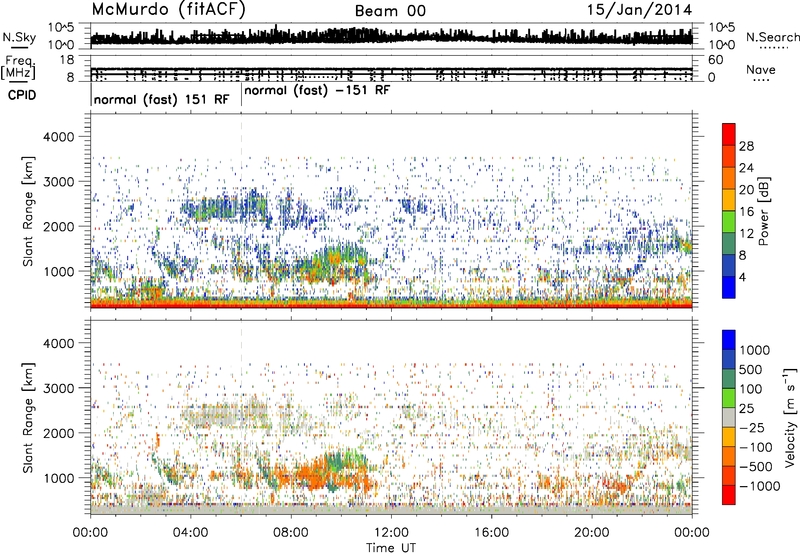The width and height of the screenshot is (800, 554).
Task: Click the McMurdo (fitACF) title text
Action: 168,10
